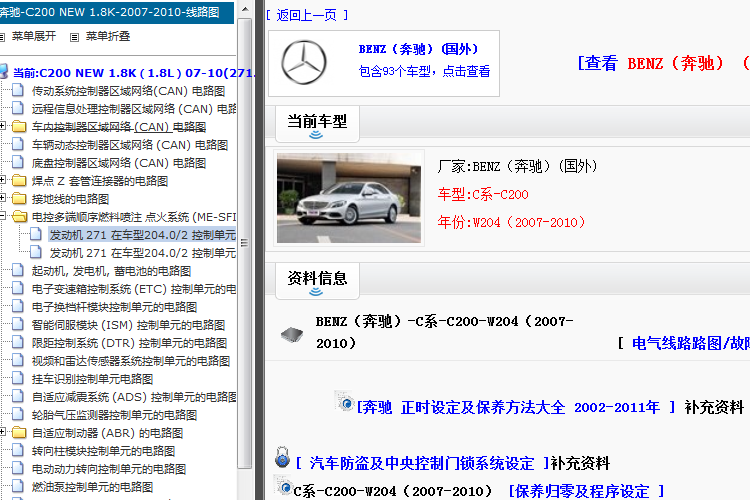Open 限距控制系统 (DTR) 控制单元的电路图

click(129, 343)
